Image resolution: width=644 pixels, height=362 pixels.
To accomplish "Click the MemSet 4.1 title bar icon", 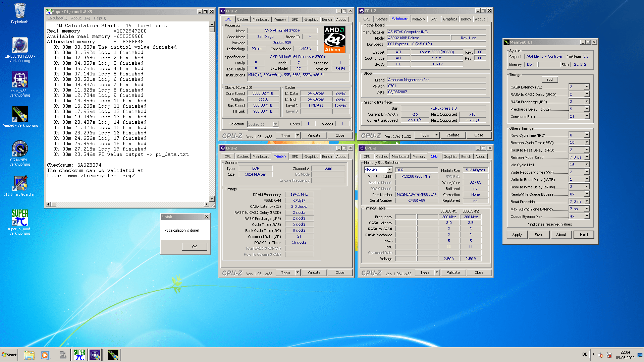I will (x=507, y=42).
